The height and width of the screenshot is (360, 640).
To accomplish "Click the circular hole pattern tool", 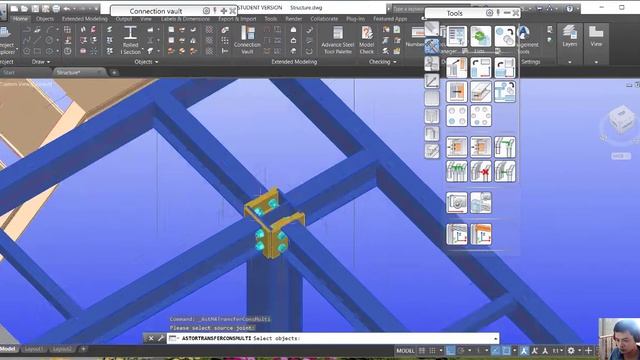I will (481, 116).
